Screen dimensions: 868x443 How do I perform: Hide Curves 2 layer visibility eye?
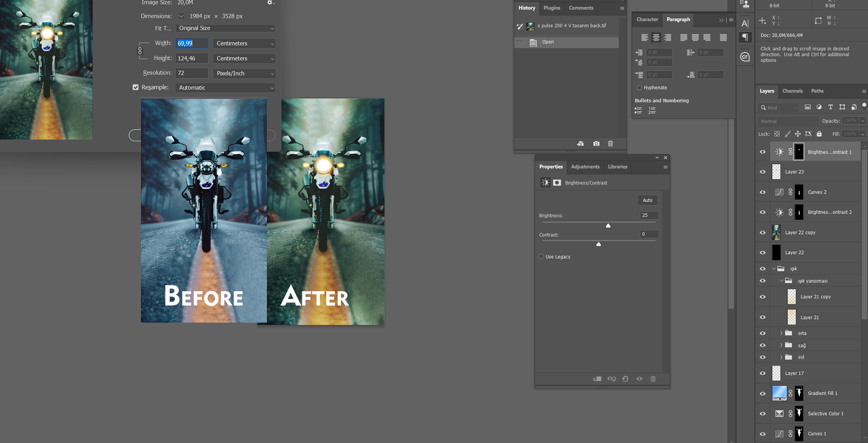[x=763, y=192]
